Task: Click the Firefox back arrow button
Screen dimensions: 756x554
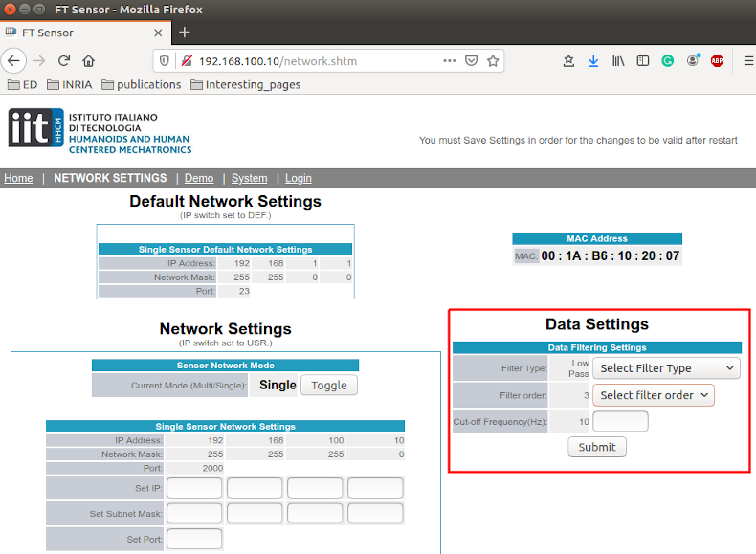Action: pos(13,60)
